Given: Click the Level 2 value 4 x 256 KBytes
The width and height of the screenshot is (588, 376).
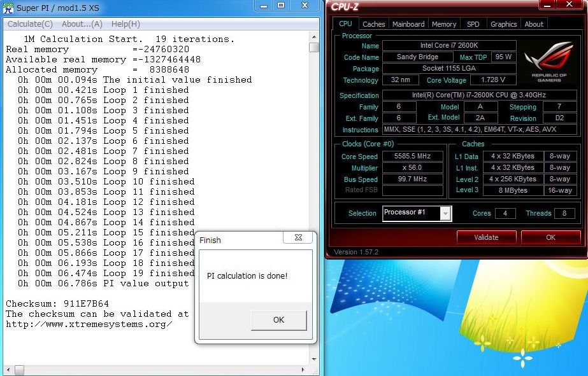Looking at the screenshot, I should [x=513, y=179].
